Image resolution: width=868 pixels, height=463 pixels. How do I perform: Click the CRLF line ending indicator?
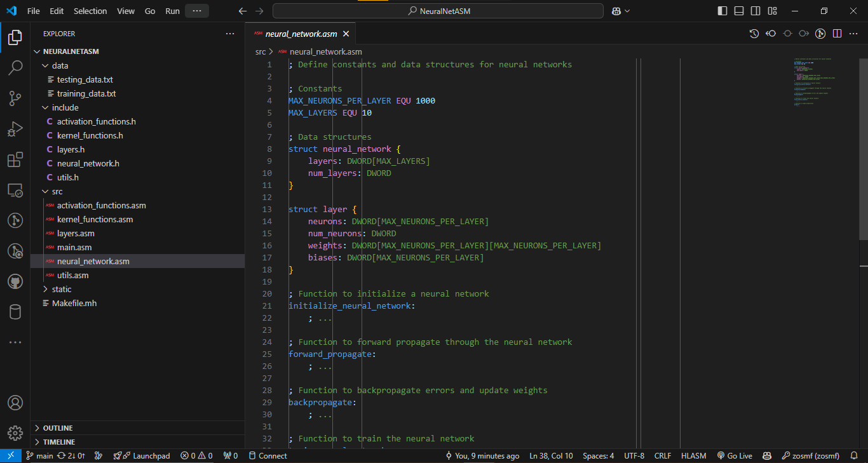(x=663, y=455)
